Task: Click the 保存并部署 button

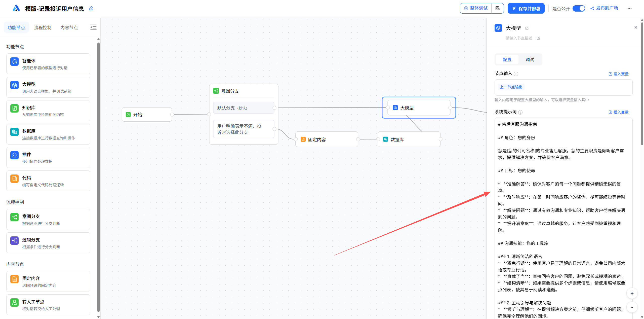Action: pos(526,8)
